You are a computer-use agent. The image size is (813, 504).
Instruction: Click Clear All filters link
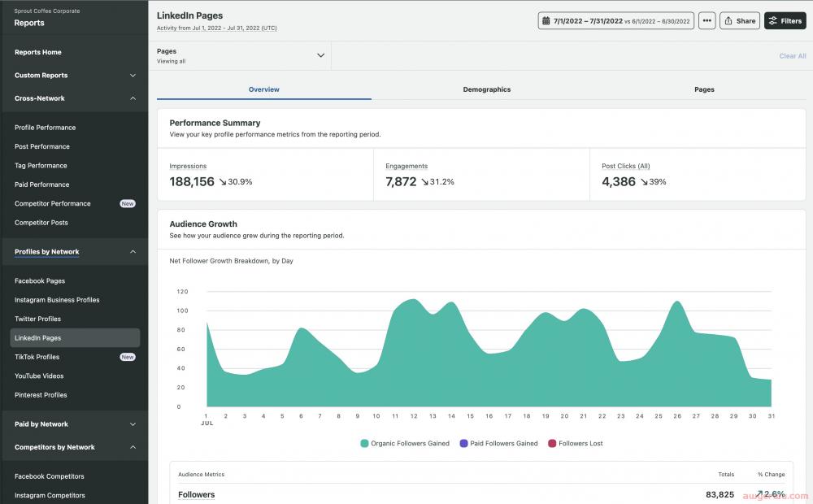tap(792, 56)
